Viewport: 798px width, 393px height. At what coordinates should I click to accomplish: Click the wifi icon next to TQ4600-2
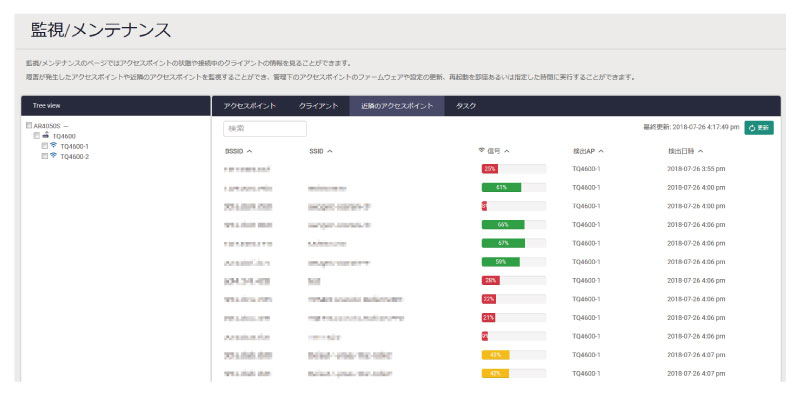(x=53, y=156)
